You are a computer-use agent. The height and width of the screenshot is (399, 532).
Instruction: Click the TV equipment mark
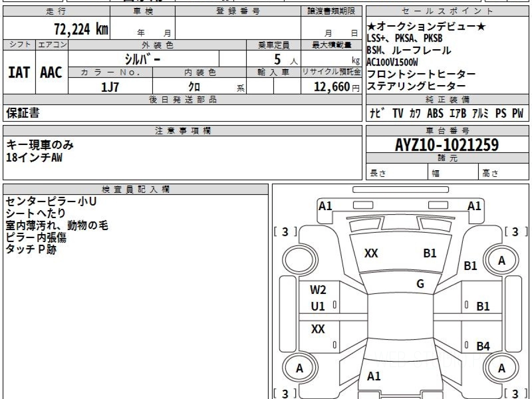pos(398,113)
